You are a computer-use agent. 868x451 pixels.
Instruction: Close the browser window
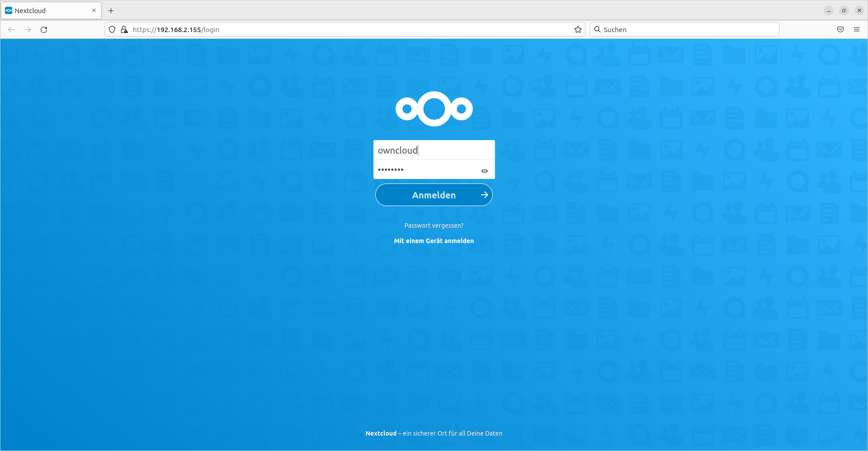(859, 10)
